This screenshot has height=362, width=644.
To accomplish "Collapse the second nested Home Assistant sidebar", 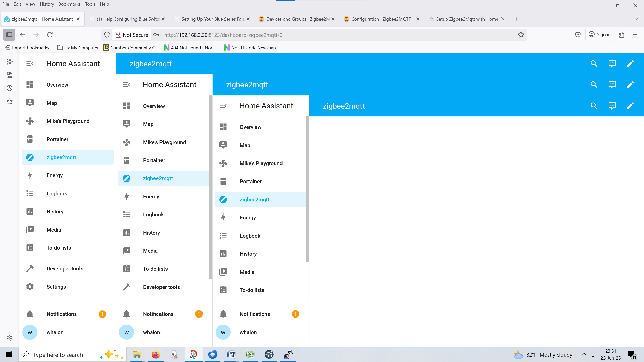I will (x=126, y=85).
